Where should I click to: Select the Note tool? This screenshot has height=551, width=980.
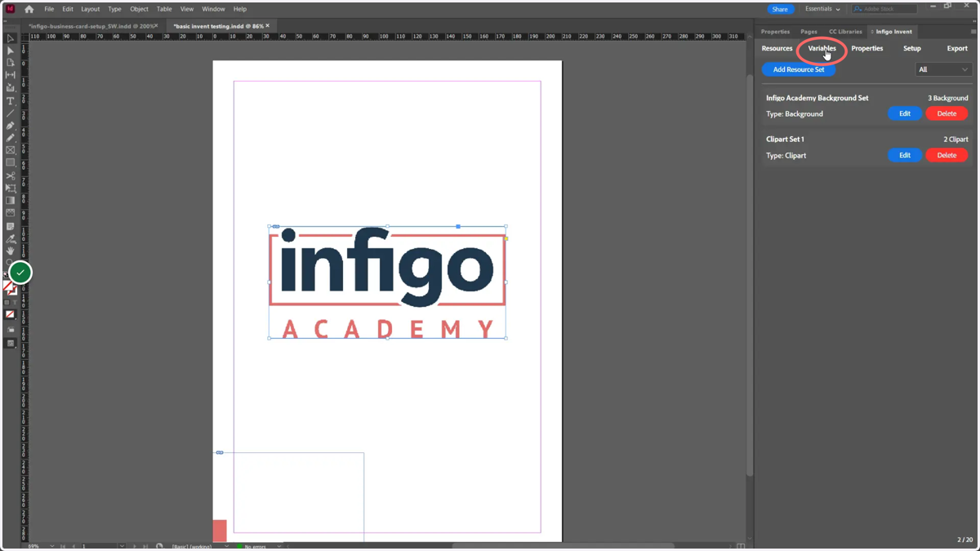[11, 226]
